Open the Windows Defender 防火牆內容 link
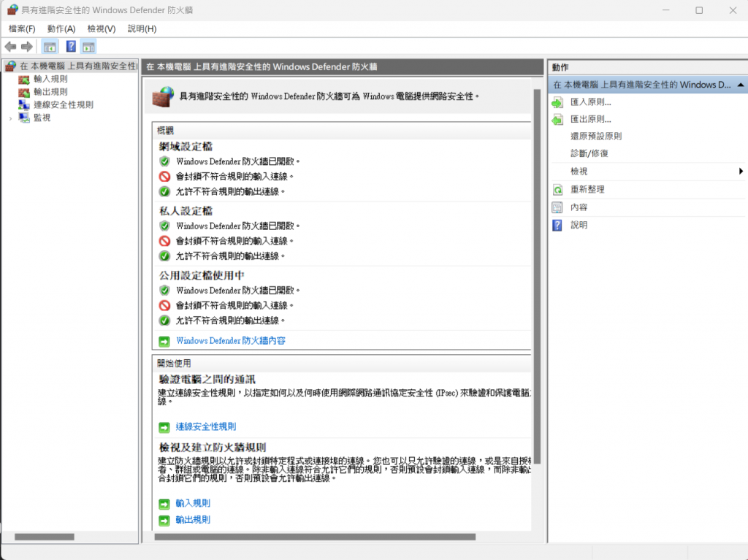The image size is (748, 560). tap(231, 341)
